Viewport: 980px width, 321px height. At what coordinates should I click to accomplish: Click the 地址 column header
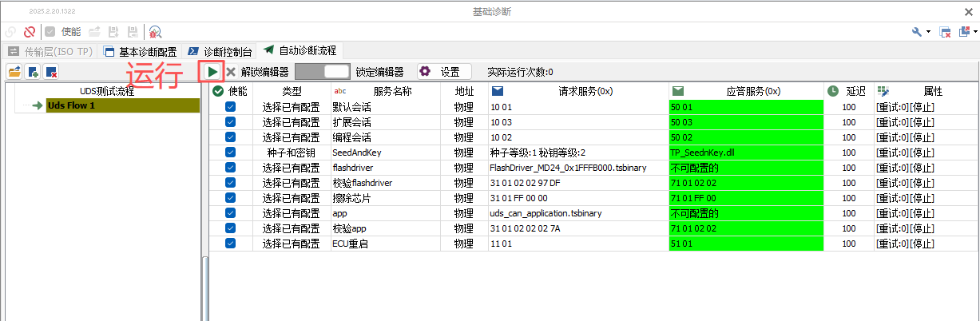[464, 91]
